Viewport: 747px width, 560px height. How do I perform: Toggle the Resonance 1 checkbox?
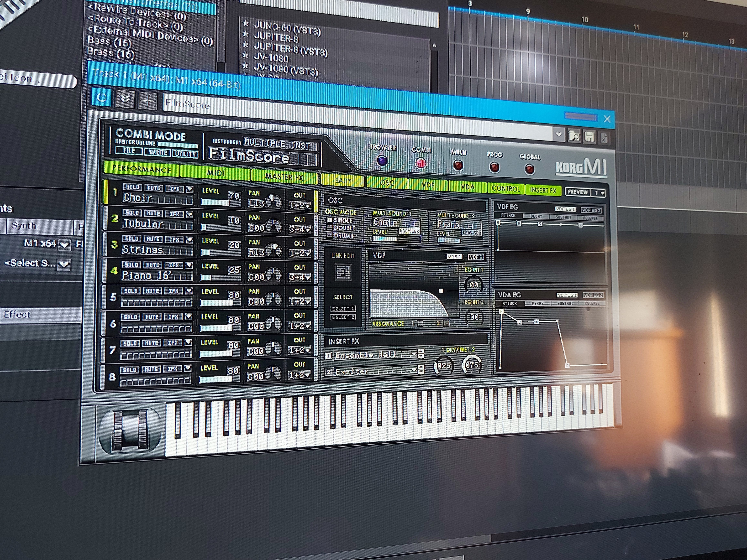click(420, 323)
